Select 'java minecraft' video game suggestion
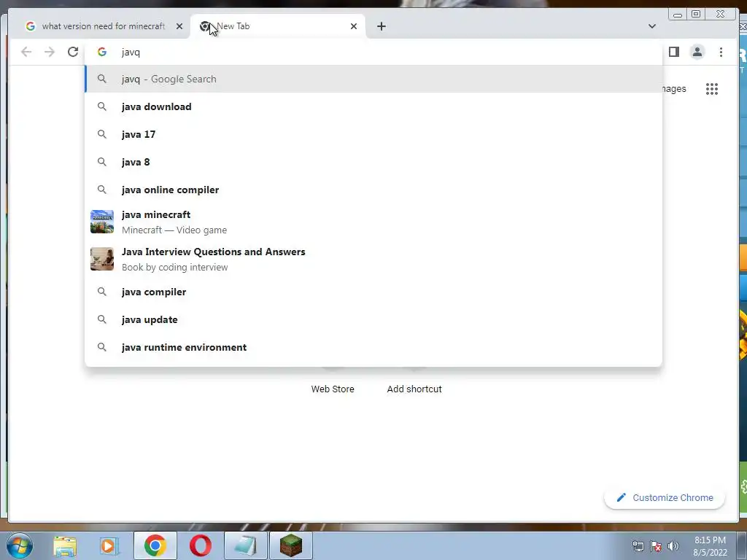The width and height of the screenshot is (747, 560). click(373, 222)
